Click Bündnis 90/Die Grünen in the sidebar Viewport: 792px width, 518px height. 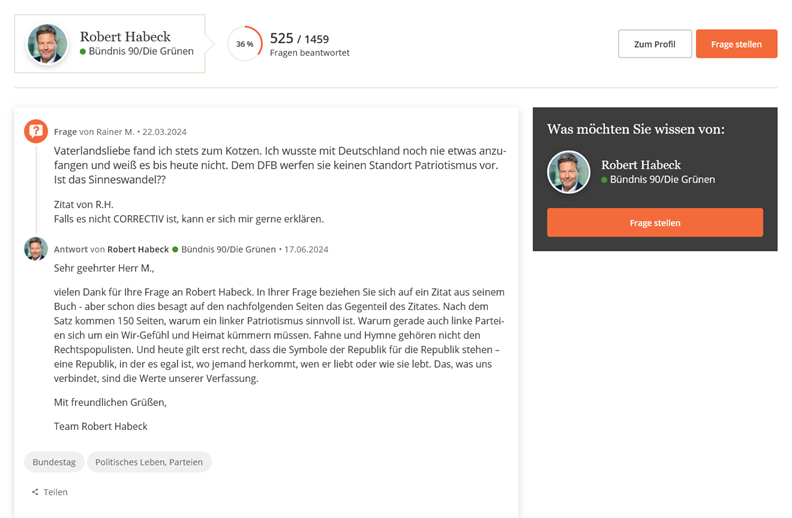tap(662, 180)
